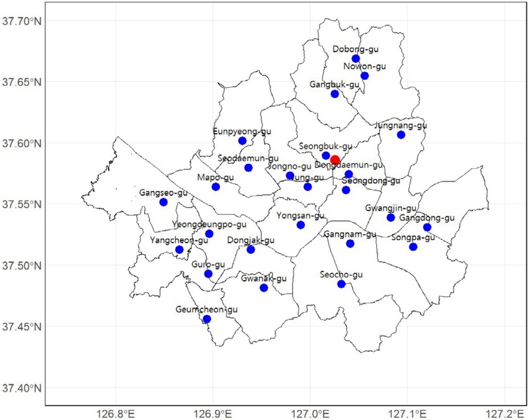Click the red marker near Seongbuk-gu

coord(335,160)
